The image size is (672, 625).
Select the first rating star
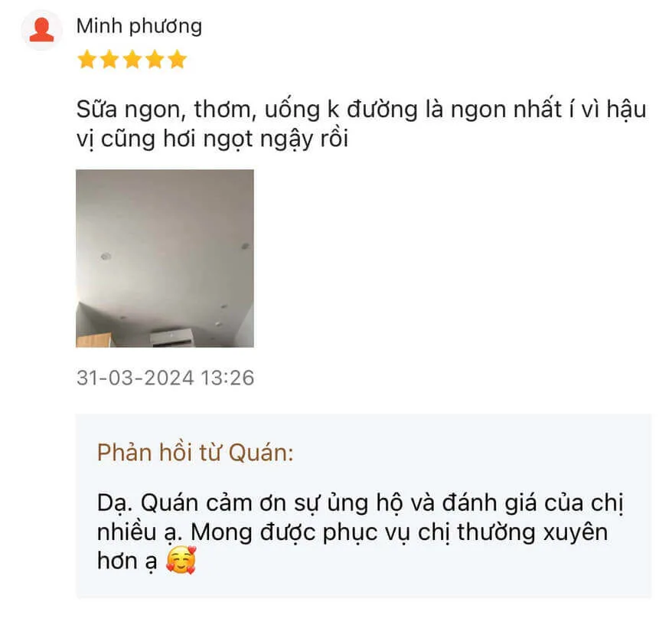[87, 59]
